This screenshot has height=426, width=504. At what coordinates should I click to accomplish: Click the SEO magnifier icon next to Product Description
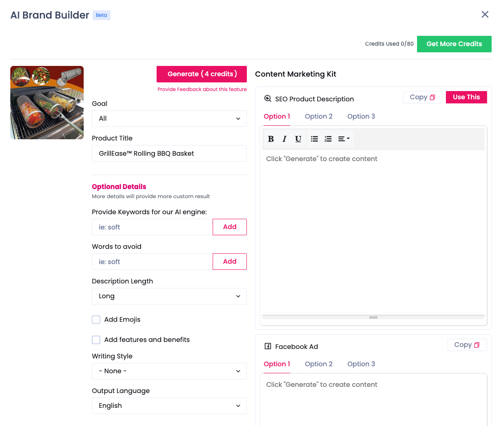(x=268, y=98)
